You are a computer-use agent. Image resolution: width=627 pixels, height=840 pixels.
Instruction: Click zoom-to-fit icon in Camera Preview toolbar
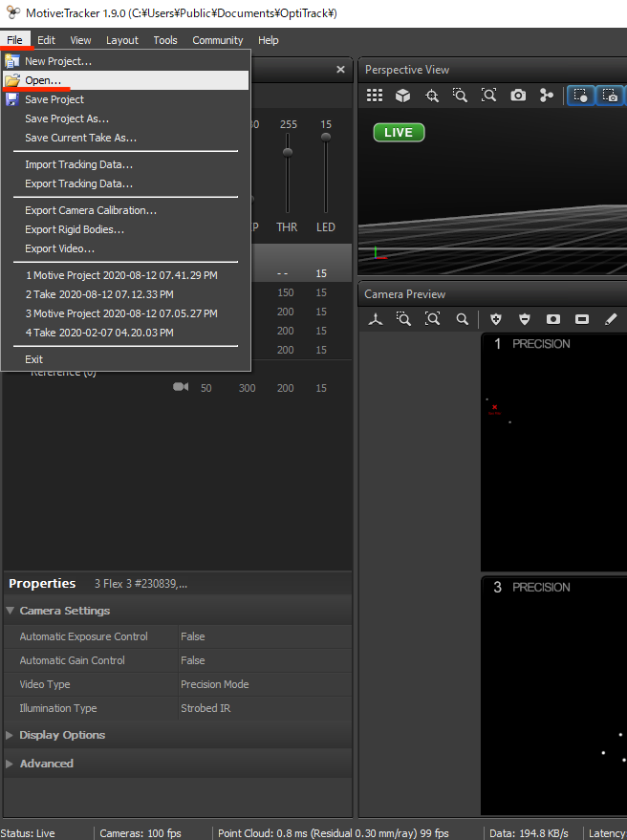click(x=432, y=319)
